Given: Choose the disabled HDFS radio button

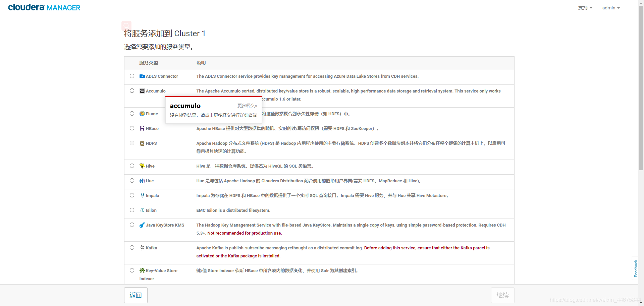Looking at the screenshot, I should pos(132,143).
